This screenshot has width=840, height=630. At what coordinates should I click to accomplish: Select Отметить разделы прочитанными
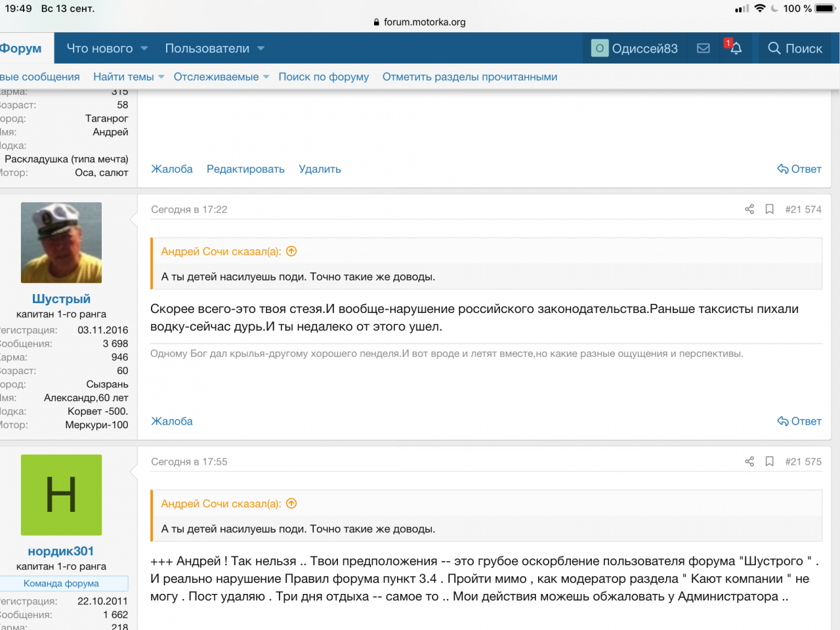469,77
